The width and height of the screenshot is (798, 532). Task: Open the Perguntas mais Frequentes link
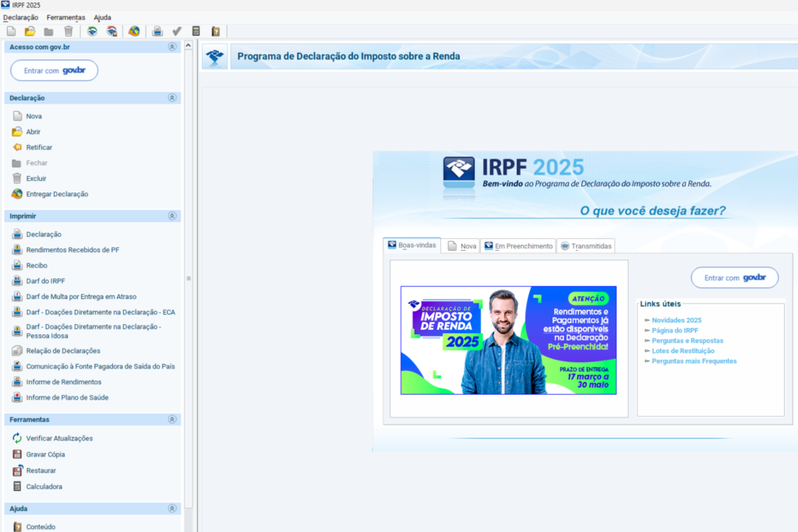pyautogui.click(x=694, y=361)
